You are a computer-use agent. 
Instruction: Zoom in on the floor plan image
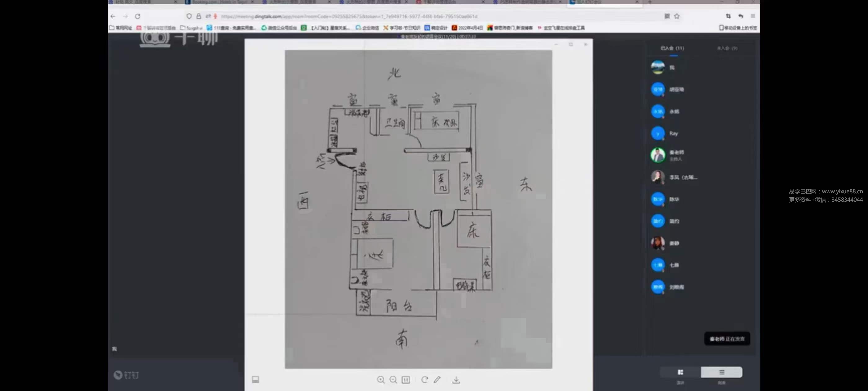pyautogui.click(x=381, y=380)
